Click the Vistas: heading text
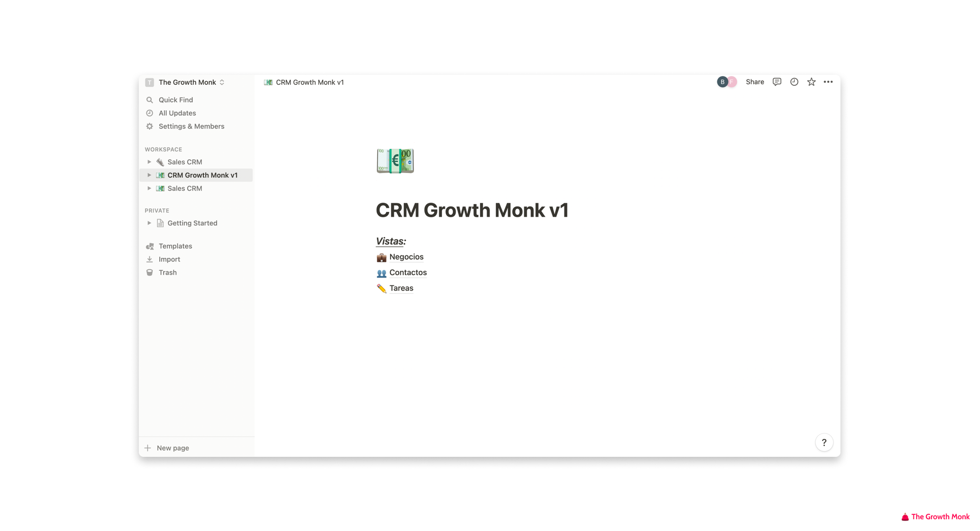Screen dimensions: 980x531 (x=391, y=241)
